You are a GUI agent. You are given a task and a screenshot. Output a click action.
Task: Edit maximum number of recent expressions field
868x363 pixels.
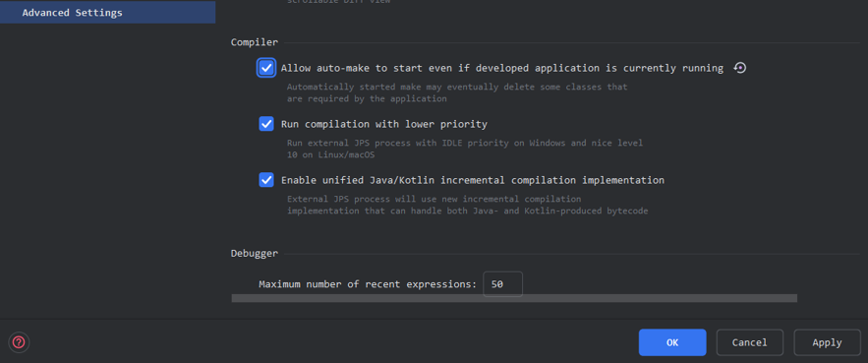502,284
